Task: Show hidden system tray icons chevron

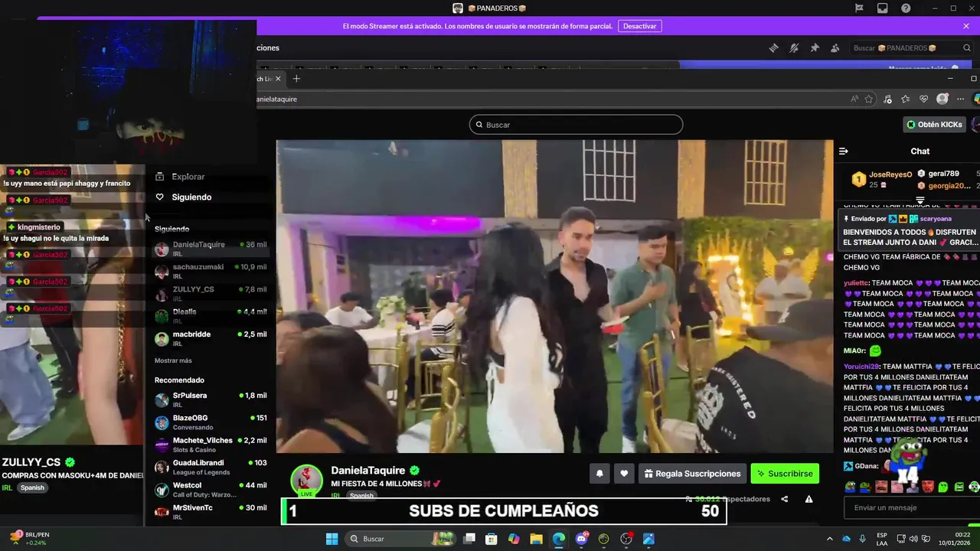Action: tap(830, 539)
